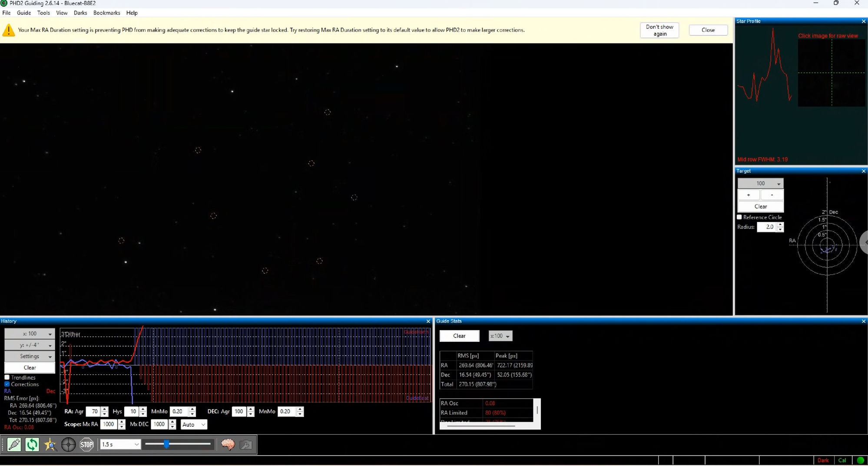Open the Auto Dec guide mode dropdown
868x466 pixels.
click(194, 424)
